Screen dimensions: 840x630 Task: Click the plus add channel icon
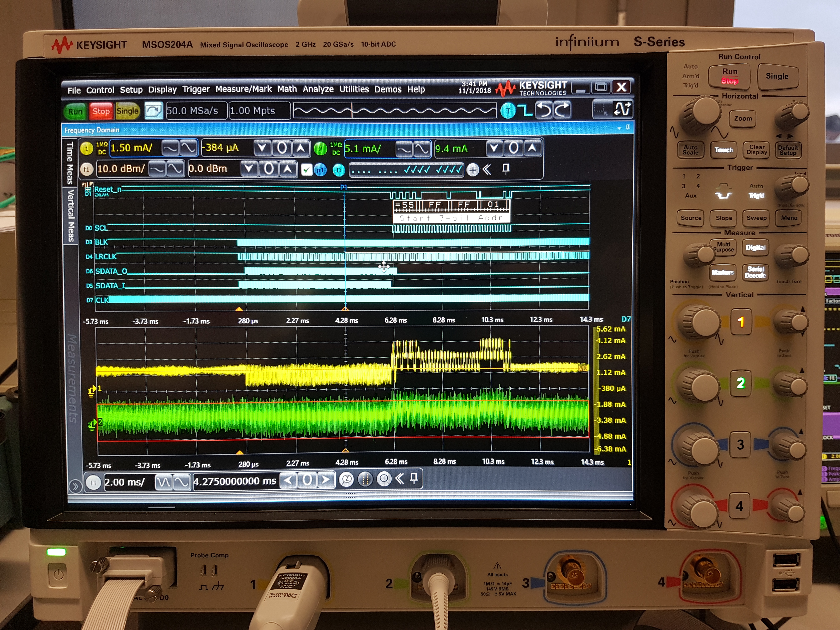[x=473, y=170]
